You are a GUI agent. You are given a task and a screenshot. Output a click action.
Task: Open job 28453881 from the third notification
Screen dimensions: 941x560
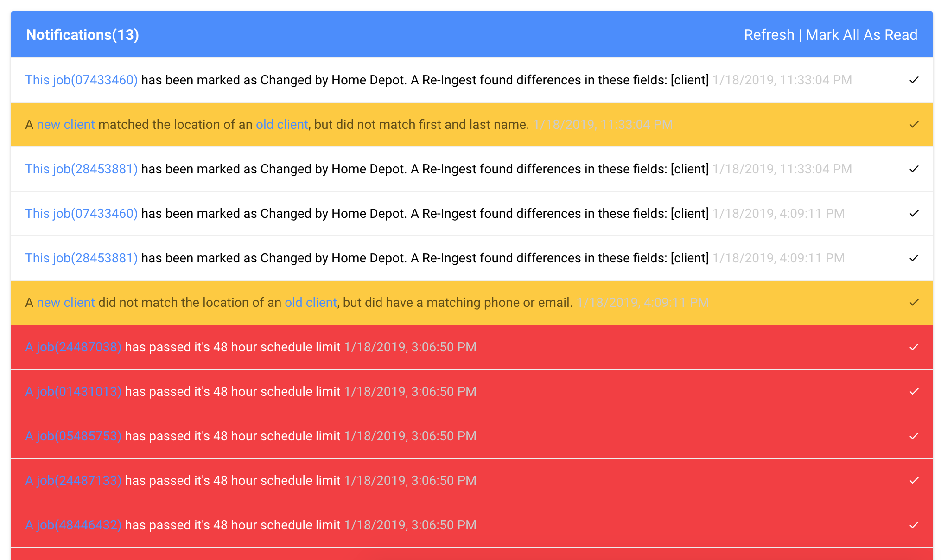coord(81,169)
